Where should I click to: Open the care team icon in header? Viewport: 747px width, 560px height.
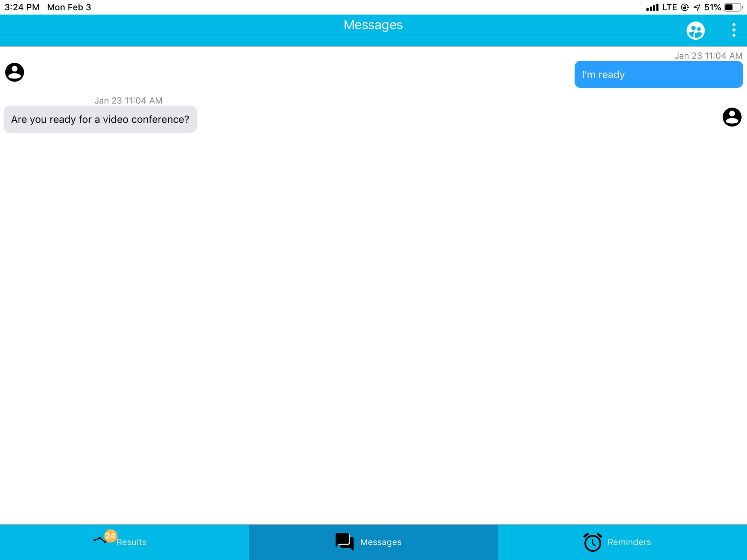[695, 31]
